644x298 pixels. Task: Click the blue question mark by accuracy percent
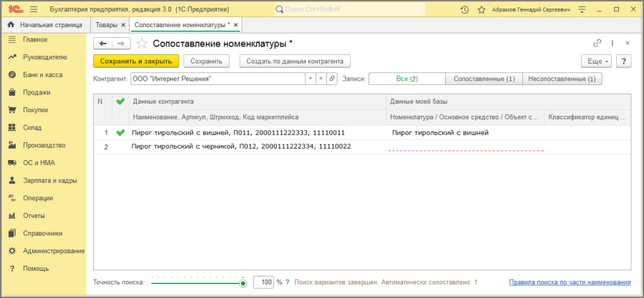click(288, 282)
